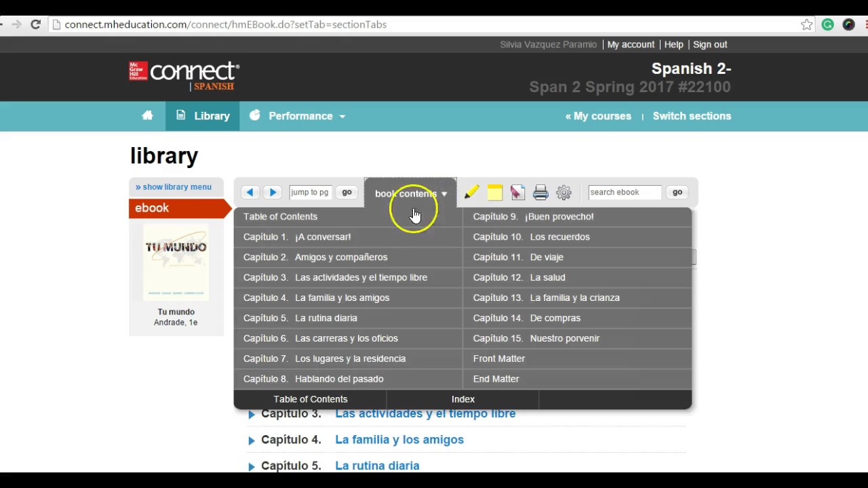Open the book contents dropdown

coord(411,194)
